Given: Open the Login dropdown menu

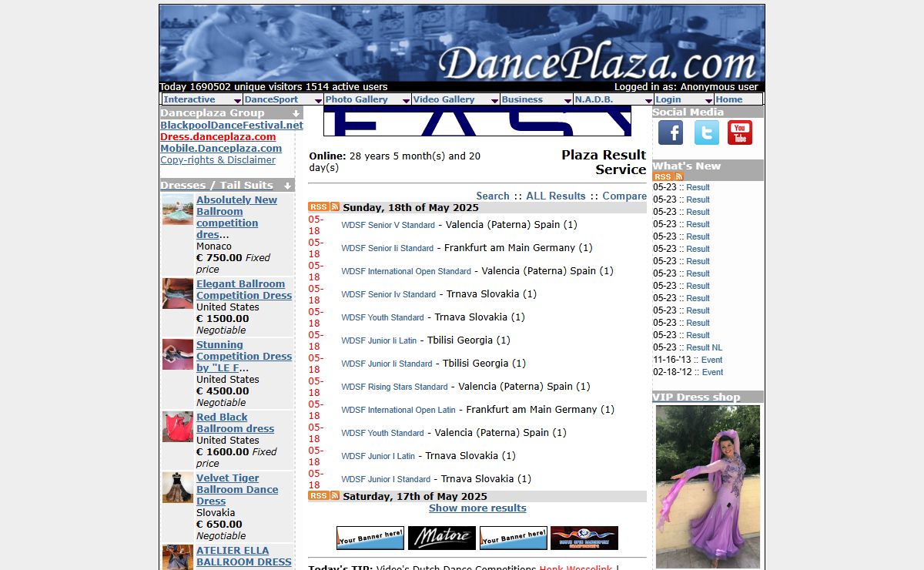Looking at the screenshot, I should pyautogui.click(x=684, y=99).
